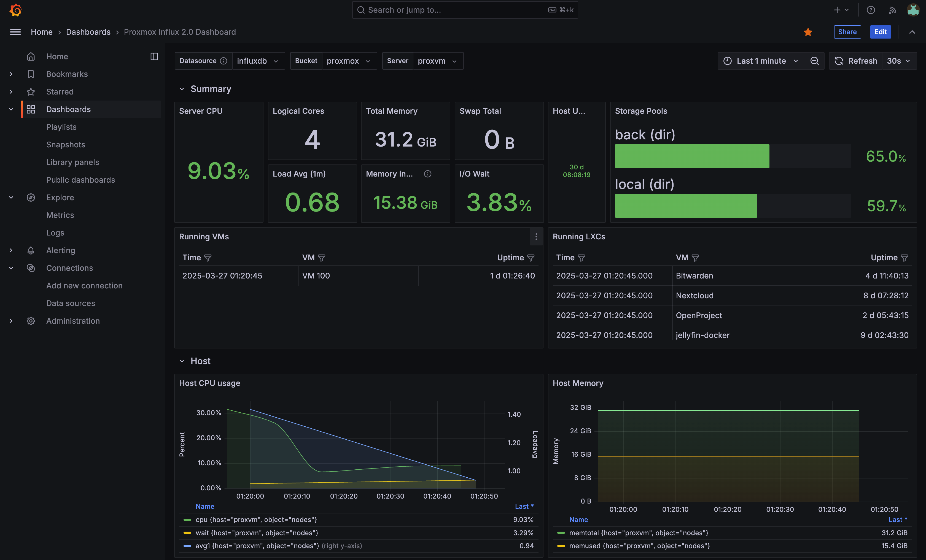Click the Alerting bell icon
The width and height of the screenshot is (926, 560).
(x=31, y=250)
